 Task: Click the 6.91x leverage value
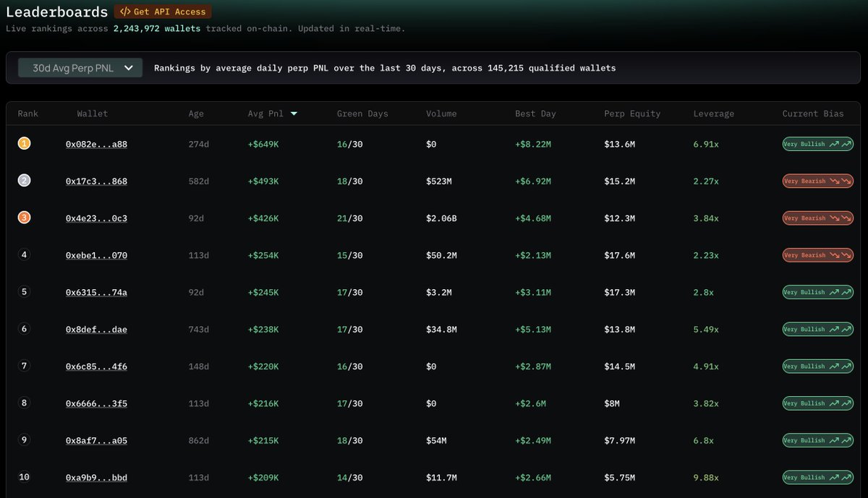tap(706, 145)
